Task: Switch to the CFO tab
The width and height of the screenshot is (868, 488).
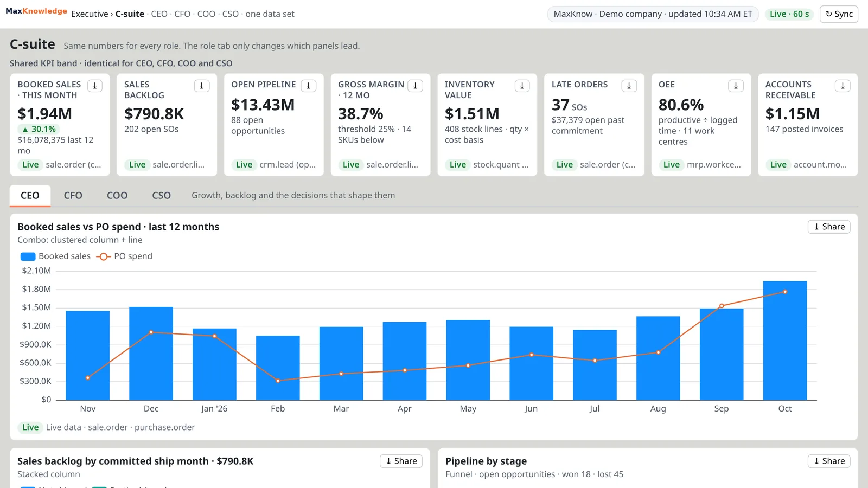Action: (x=73, y=196)
